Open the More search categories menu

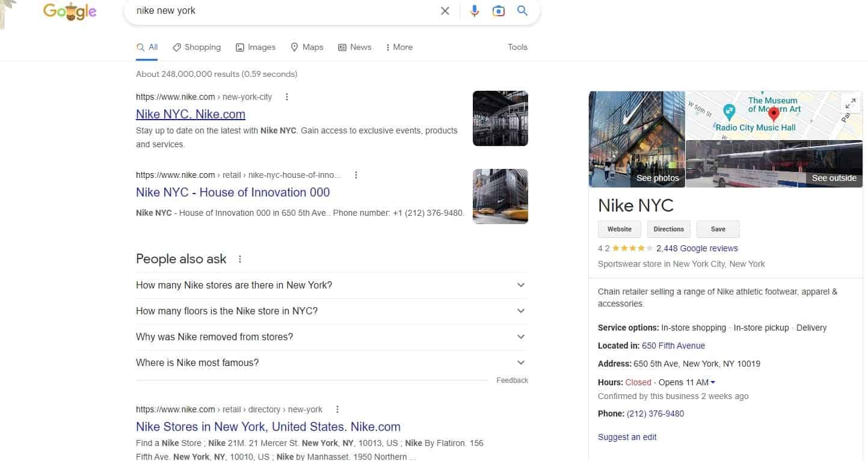click(x=399, y=47)
